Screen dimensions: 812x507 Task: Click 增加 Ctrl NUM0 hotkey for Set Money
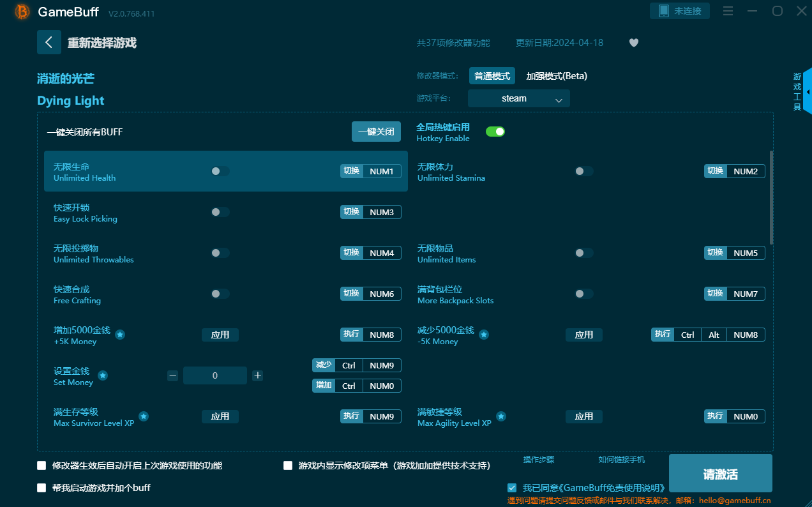(x=357, y=386)
